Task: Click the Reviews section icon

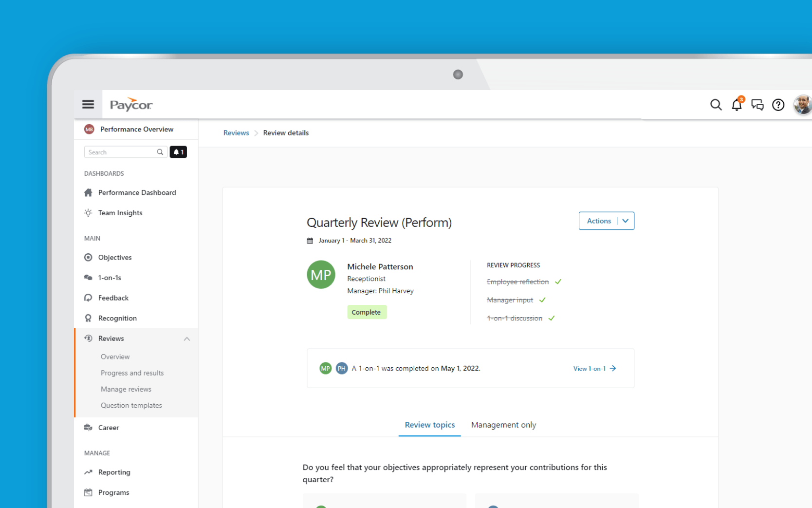Action: [88, 338]
